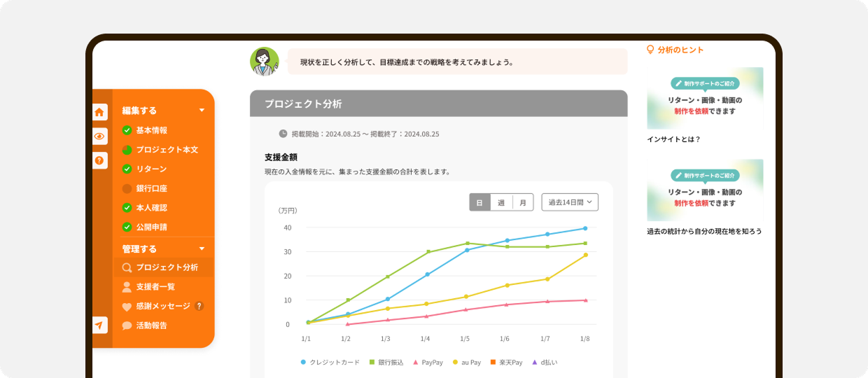Click the speech bubble icon for 活動報告
Viewport: 868px width, 378px height.
(x=127, y=325)
